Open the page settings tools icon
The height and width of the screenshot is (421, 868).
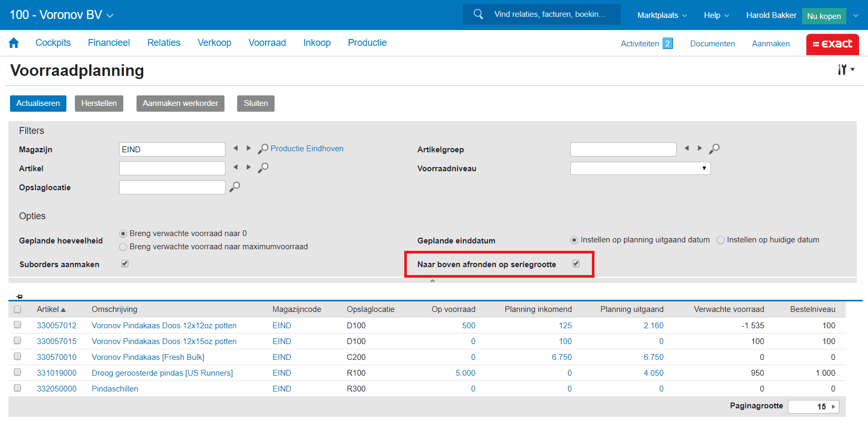[x=845, y=70]
